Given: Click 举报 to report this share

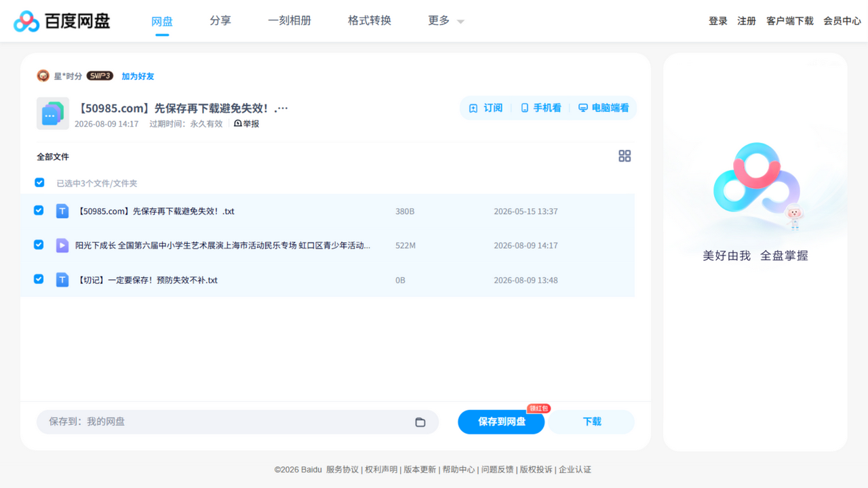Looking at the screenshot, I should 247,124.
